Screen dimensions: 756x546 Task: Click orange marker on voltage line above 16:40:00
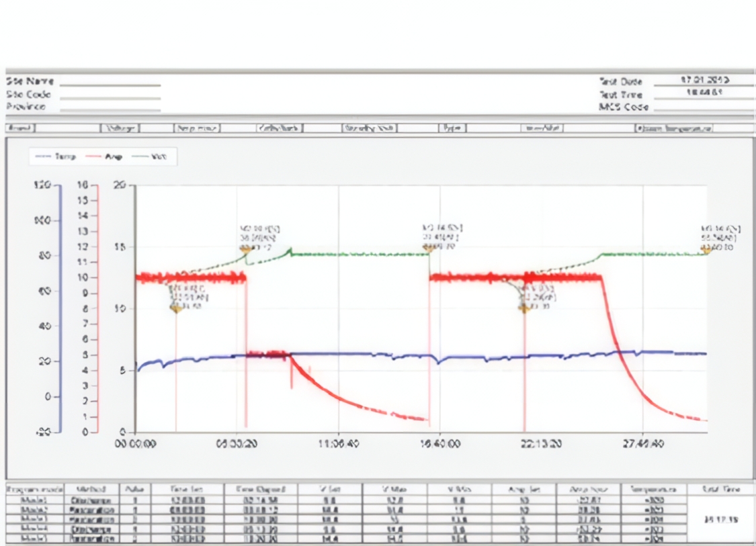tap(427, 248)
